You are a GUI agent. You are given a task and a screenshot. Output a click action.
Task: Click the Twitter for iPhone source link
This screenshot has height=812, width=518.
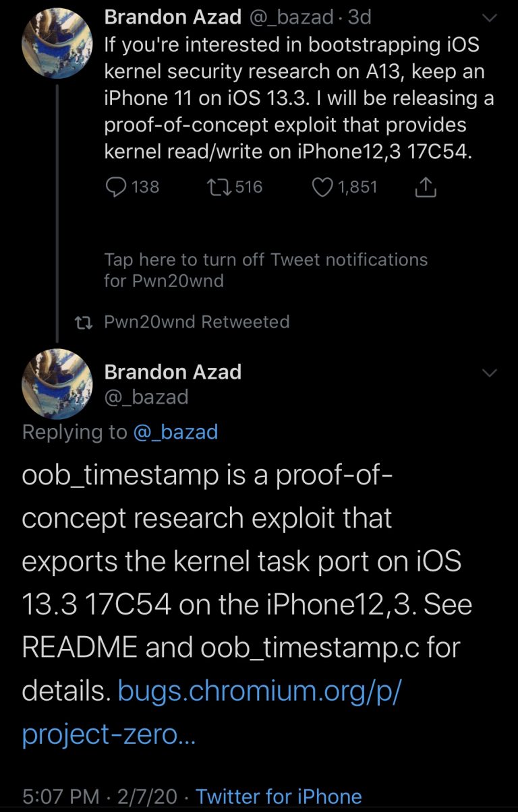pyautogui.click(x=279, y=797)
